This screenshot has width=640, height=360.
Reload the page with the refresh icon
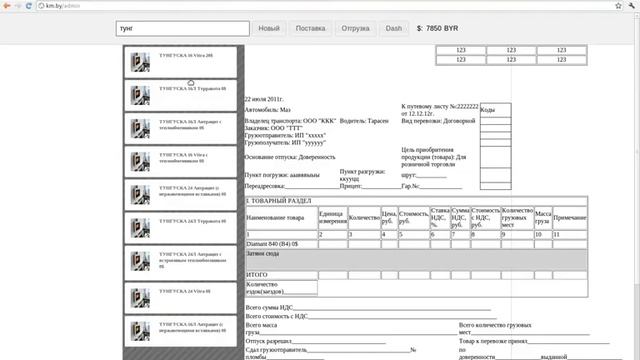[29, 6]
